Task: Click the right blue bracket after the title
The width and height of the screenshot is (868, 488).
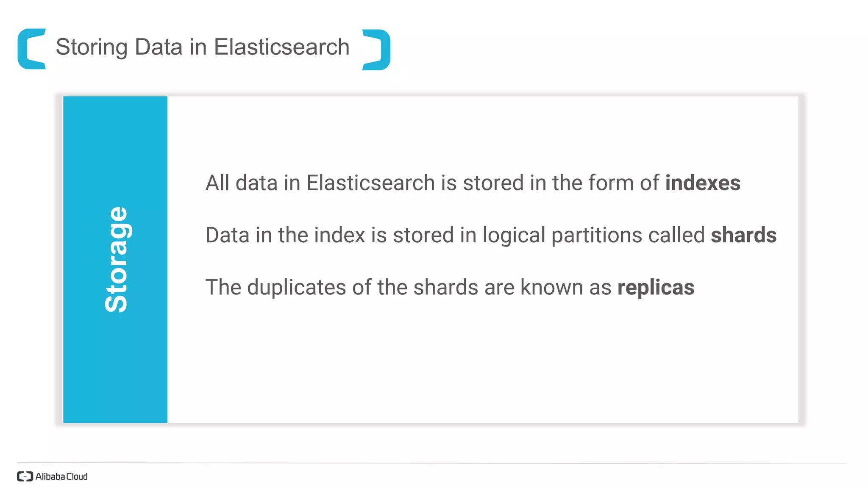Action: pos(376,50)
